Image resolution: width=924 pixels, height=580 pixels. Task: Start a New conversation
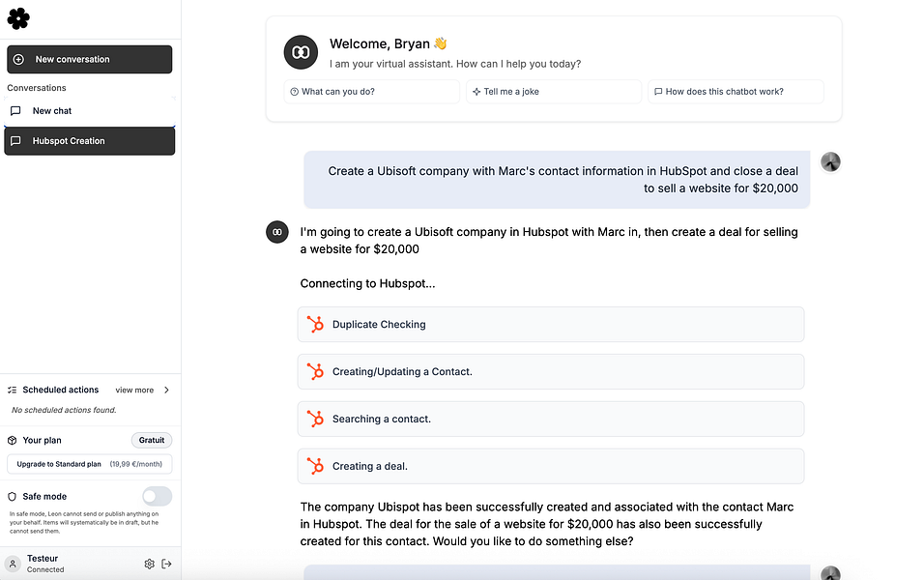tap(89, 59)
